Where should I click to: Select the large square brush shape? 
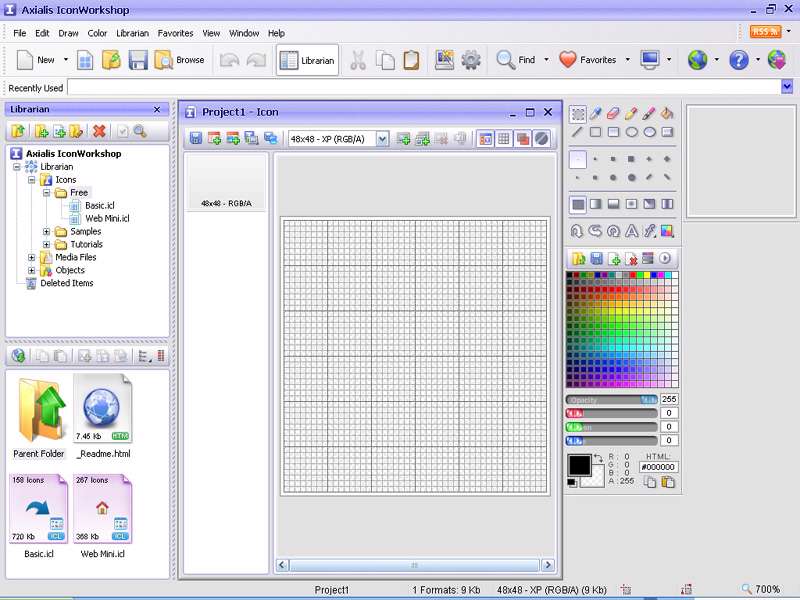click(631, 159)
